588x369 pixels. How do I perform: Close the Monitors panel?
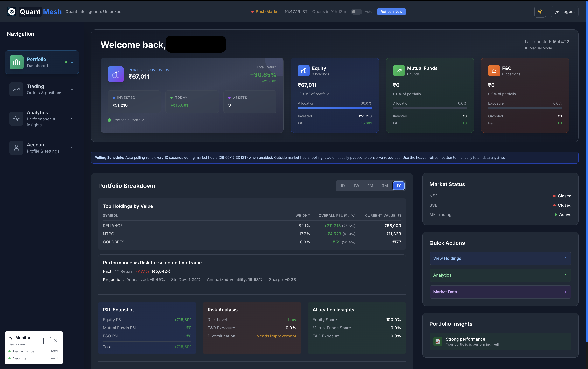click(56, 341)
